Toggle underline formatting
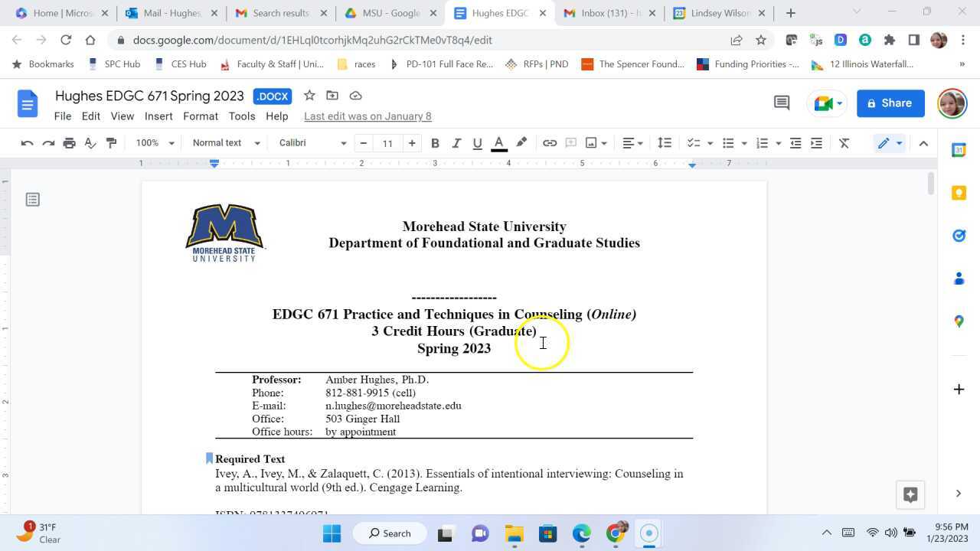 [x=478, y=143]
